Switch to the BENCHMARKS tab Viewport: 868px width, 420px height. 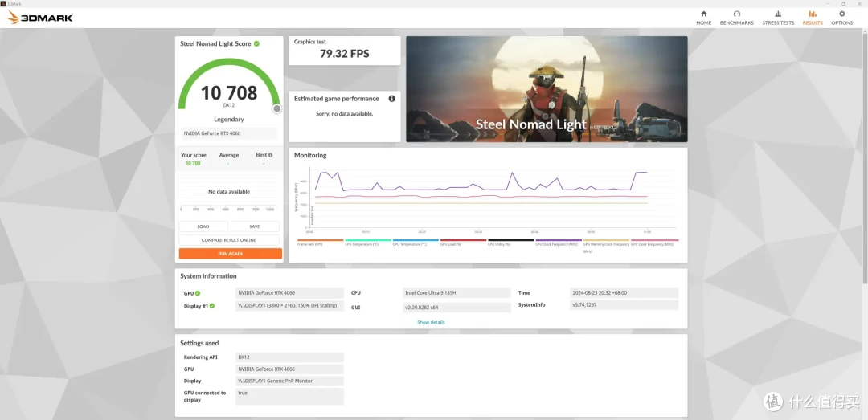click(736, 18)
